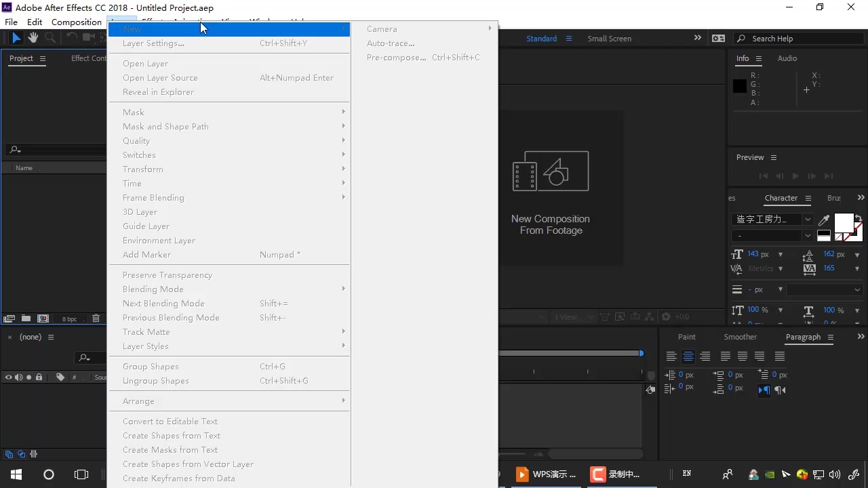Set left-to-right text direction
This screenshot has width=868, height=488.
[x=764, y=390]
